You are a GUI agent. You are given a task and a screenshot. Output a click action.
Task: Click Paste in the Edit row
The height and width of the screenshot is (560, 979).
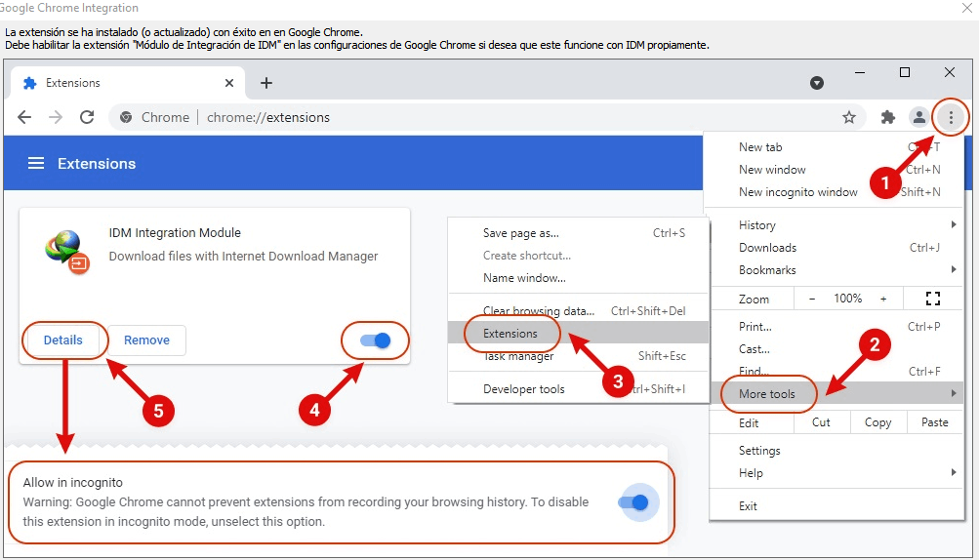(x=935, y=422)
